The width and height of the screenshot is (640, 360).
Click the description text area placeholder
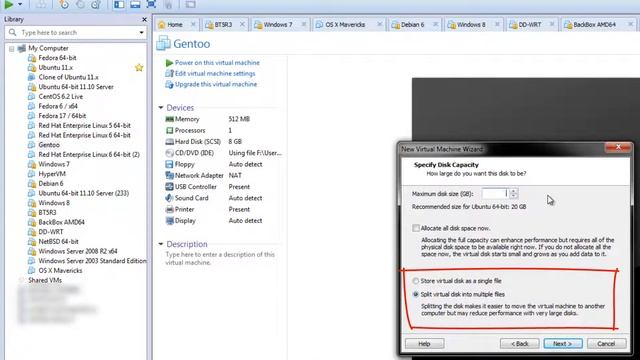pyautogui.click(x=220, y=258)
